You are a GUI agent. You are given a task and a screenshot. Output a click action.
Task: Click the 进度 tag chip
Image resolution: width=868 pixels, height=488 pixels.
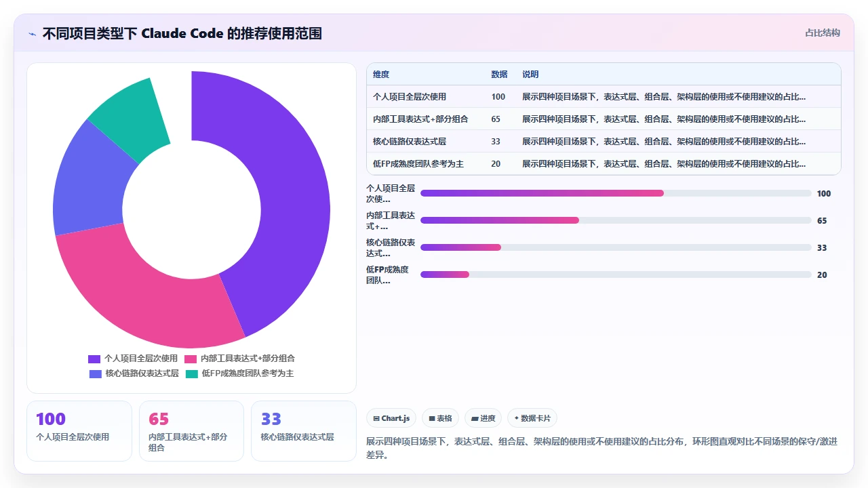coord(484,418)
